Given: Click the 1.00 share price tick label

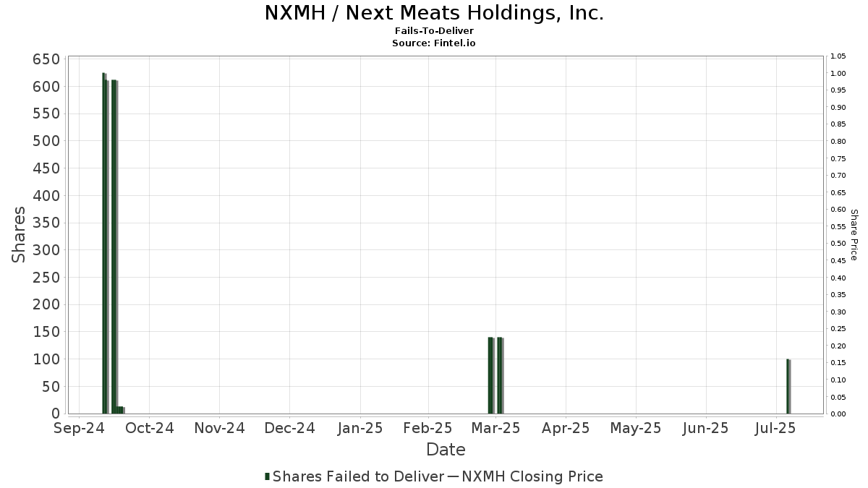Looking at the screenshot, I should click(838, 74).
